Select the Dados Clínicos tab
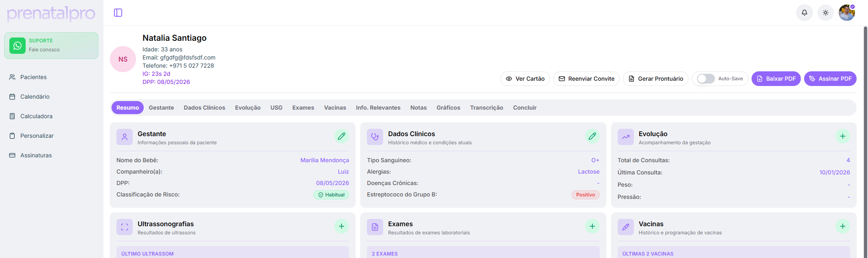 coord(204,108)
